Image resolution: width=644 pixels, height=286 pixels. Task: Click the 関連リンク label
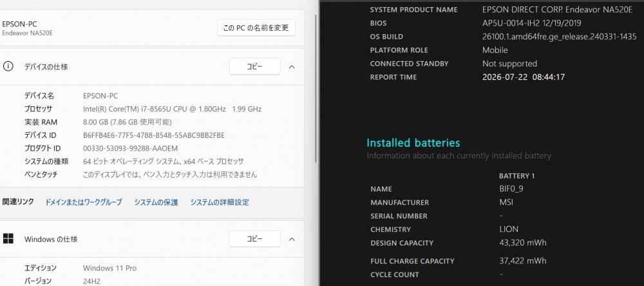tap(18, 202)
